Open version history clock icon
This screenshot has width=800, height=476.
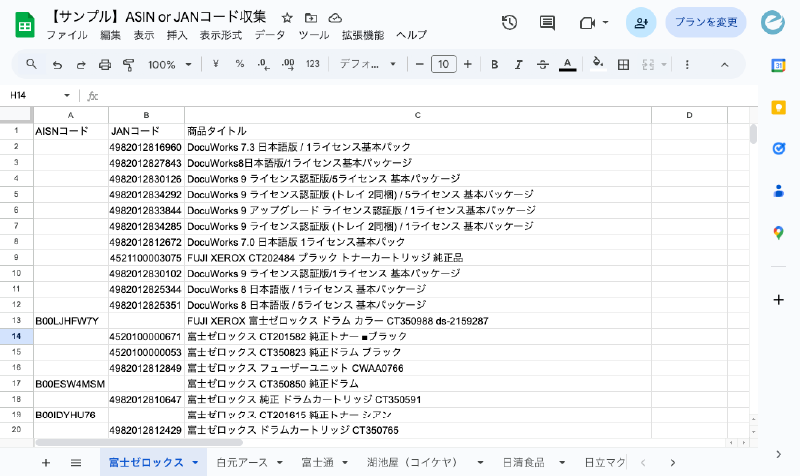pyautogui.click(x=509, y=23)
